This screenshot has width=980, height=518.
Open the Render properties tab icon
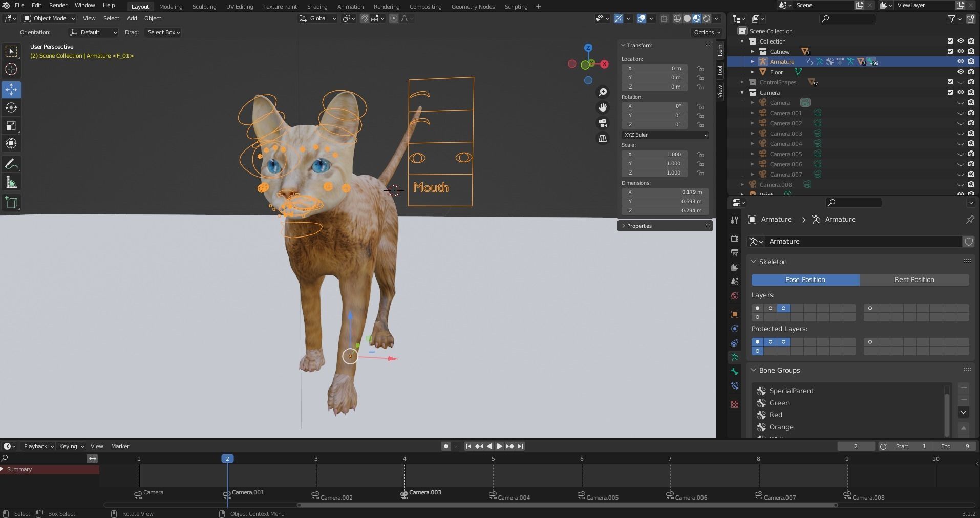pos(735,239)
